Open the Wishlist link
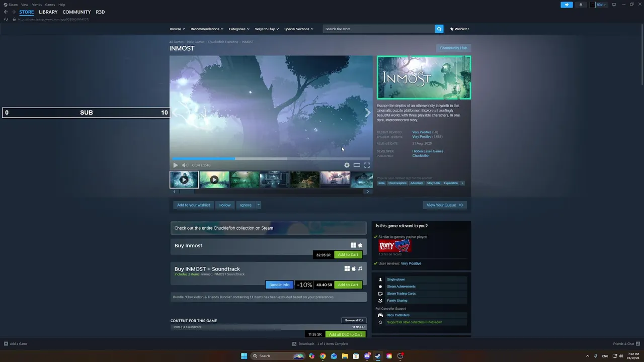The height and width of the screenshot is (362, 644). click(x=459, y=29)
